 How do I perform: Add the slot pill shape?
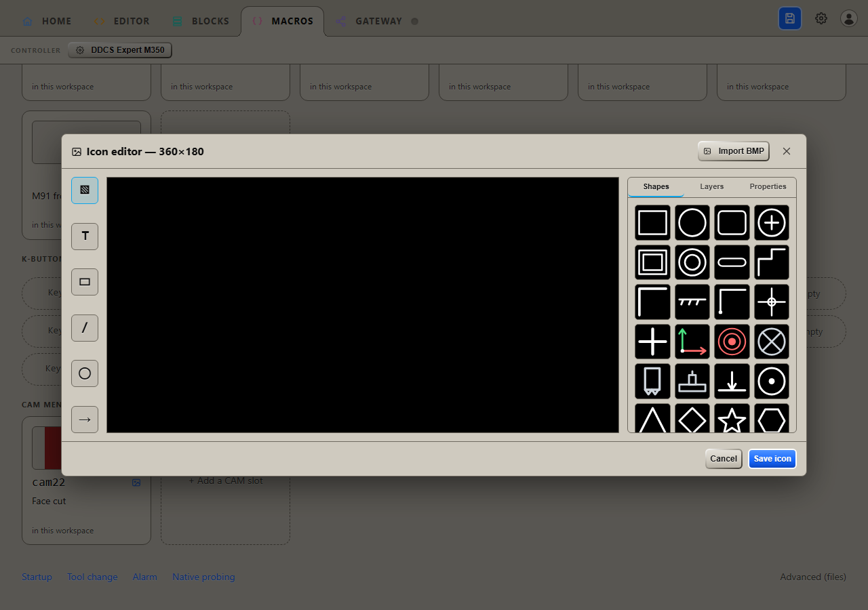(x=732, y=262)
